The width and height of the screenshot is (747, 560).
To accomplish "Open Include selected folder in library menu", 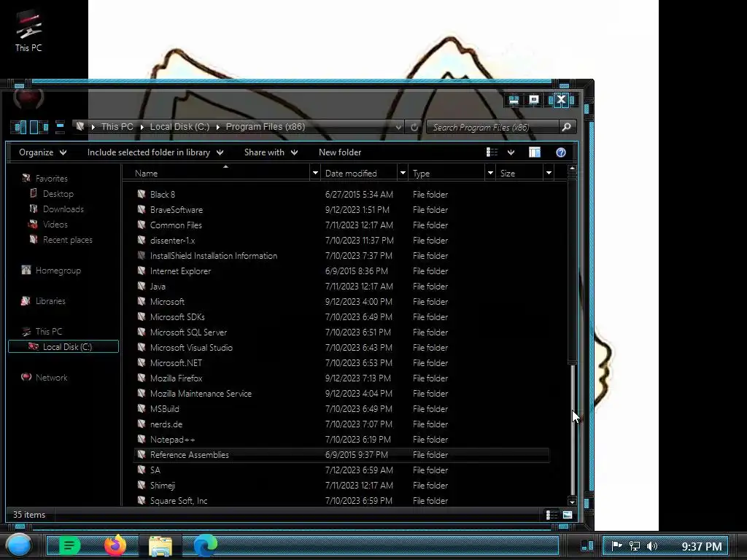I will click(x=155, y=152).
